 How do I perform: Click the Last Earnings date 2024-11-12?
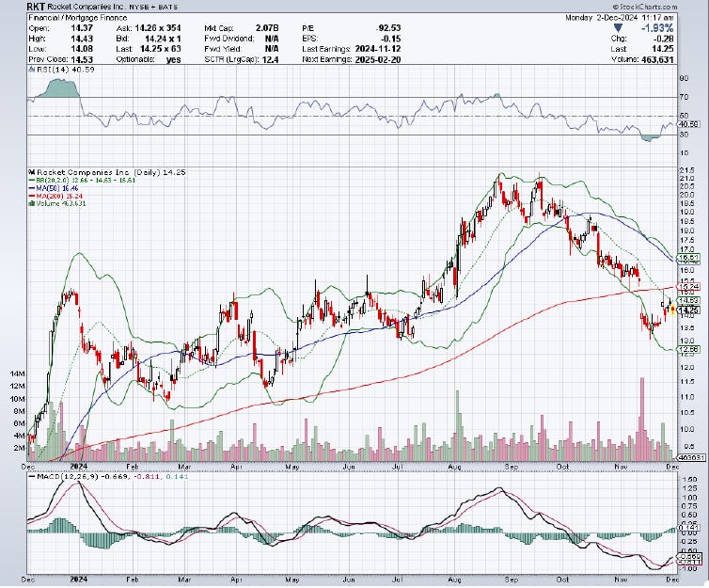coord(378,49)
